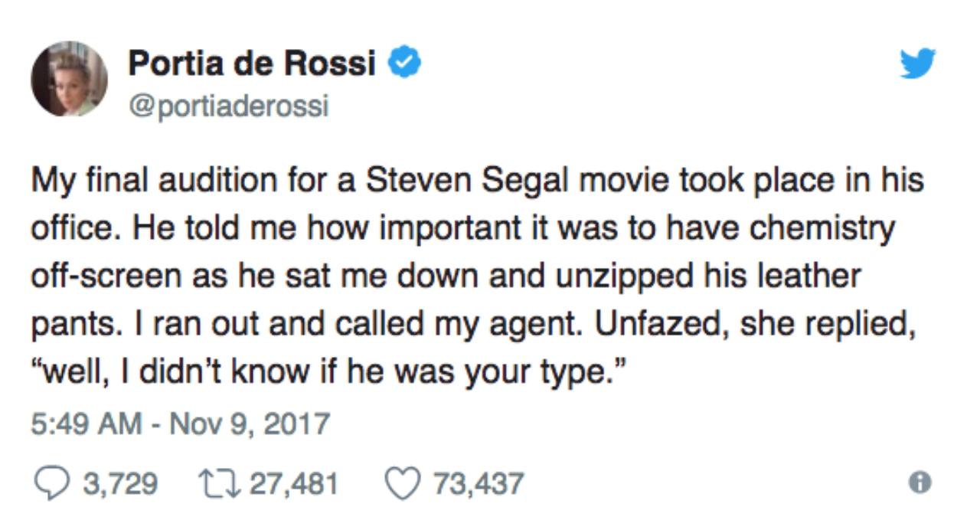This screenshot has height=530, width=980.
Task: Click the Twitter bird logo
Action: (916, 64)
